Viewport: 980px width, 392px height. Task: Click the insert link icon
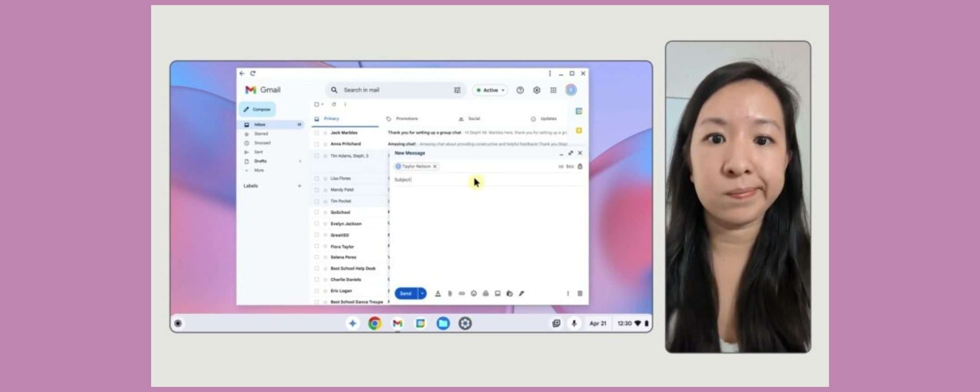tap(462, 294)
